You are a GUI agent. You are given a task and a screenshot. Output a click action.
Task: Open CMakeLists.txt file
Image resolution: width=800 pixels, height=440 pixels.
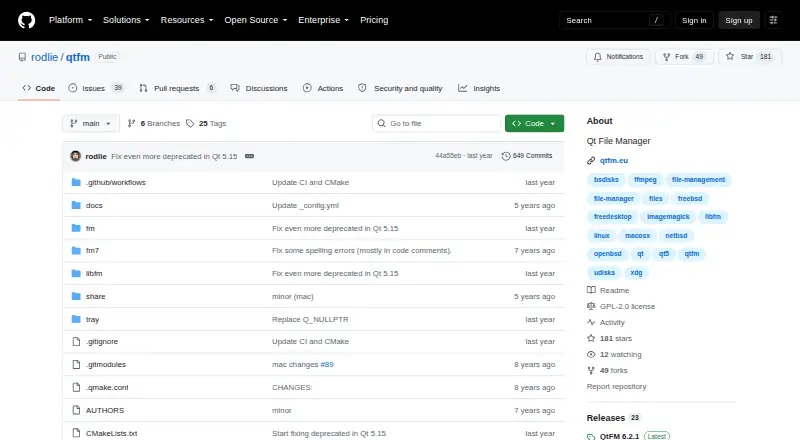[111, 433]
